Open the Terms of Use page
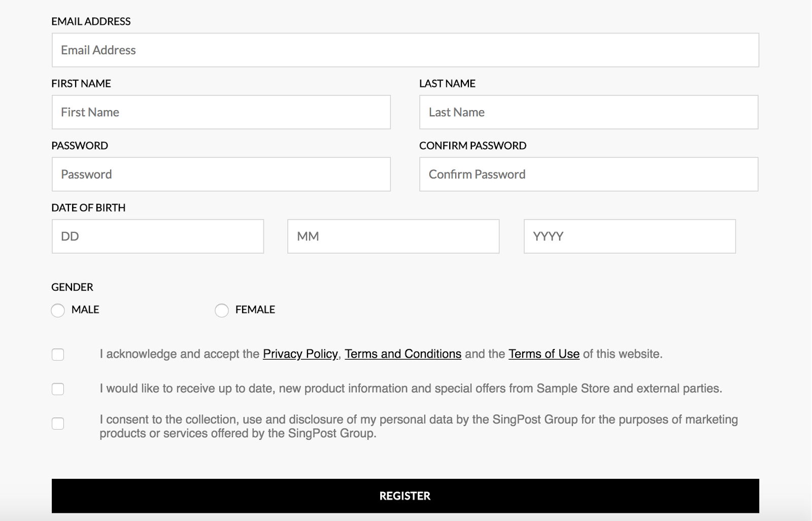The image size is (812, 521). (544, 354)
